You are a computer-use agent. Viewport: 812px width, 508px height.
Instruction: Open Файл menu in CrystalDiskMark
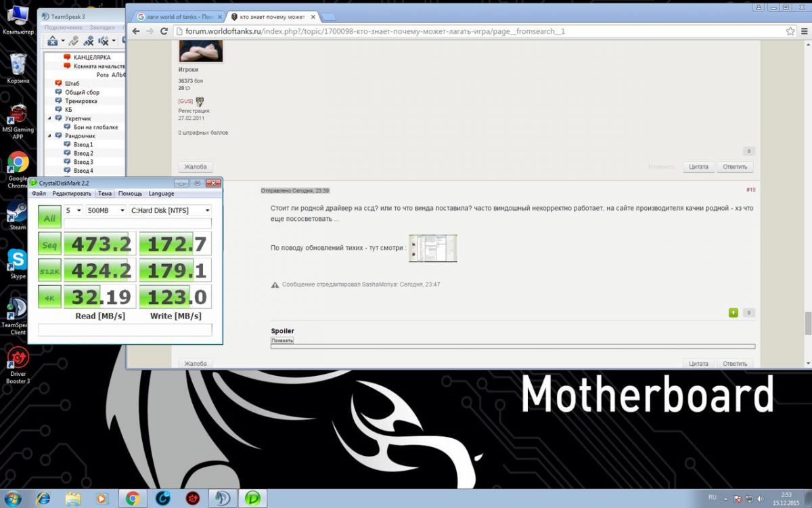pyautogui.click(x=39, y=194)
